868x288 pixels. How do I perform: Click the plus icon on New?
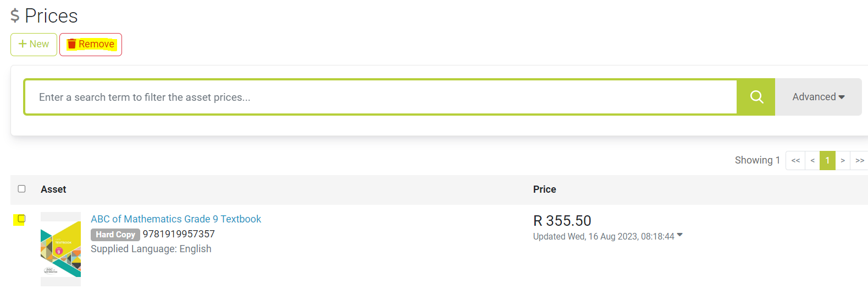(x=23, y=44)
